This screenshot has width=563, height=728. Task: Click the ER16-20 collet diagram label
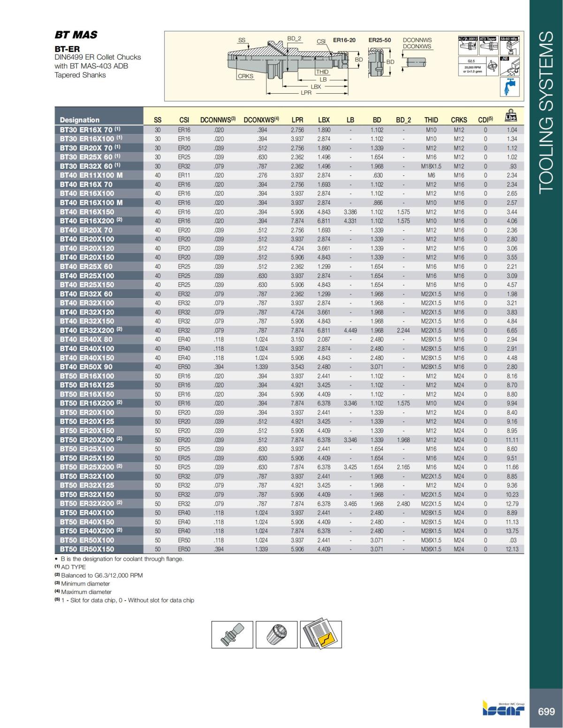[x=344, y=40]
